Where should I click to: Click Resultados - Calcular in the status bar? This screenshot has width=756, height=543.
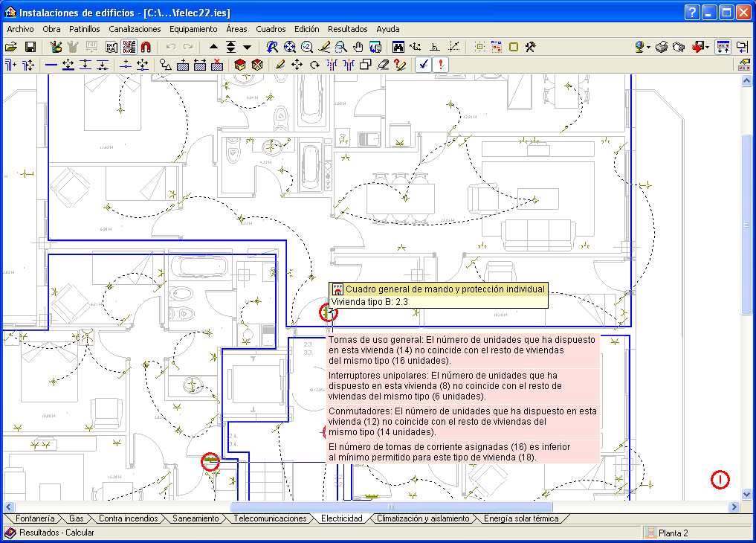coord(56,533)
